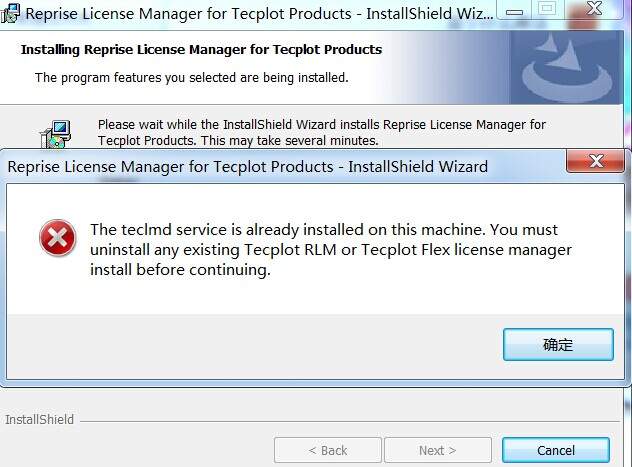
Task: Click the bold 'Installing Reprise License Manager' heading
Action: pyautogui.click(x=201, y=49)
